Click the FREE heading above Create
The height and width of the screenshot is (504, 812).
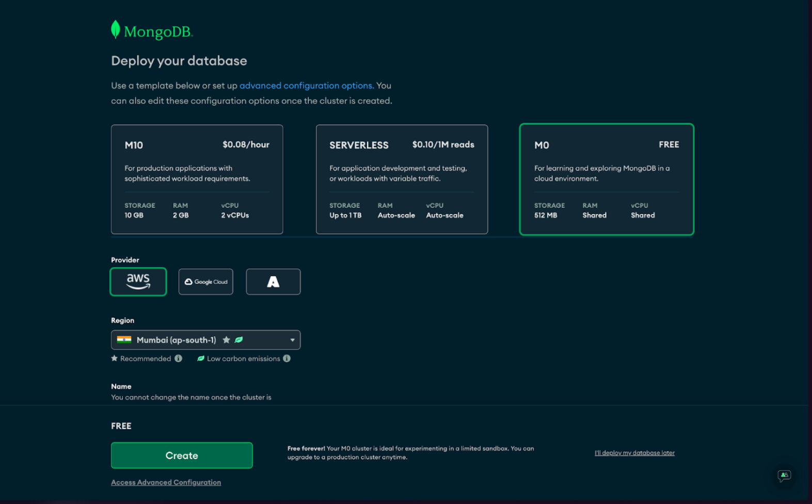click(121, 426)
